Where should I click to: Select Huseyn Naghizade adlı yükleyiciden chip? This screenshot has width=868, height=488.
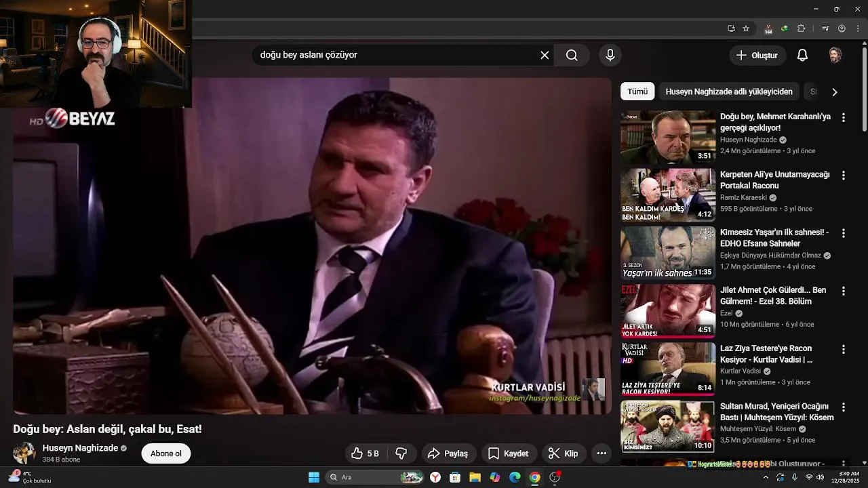click(729, 91)
